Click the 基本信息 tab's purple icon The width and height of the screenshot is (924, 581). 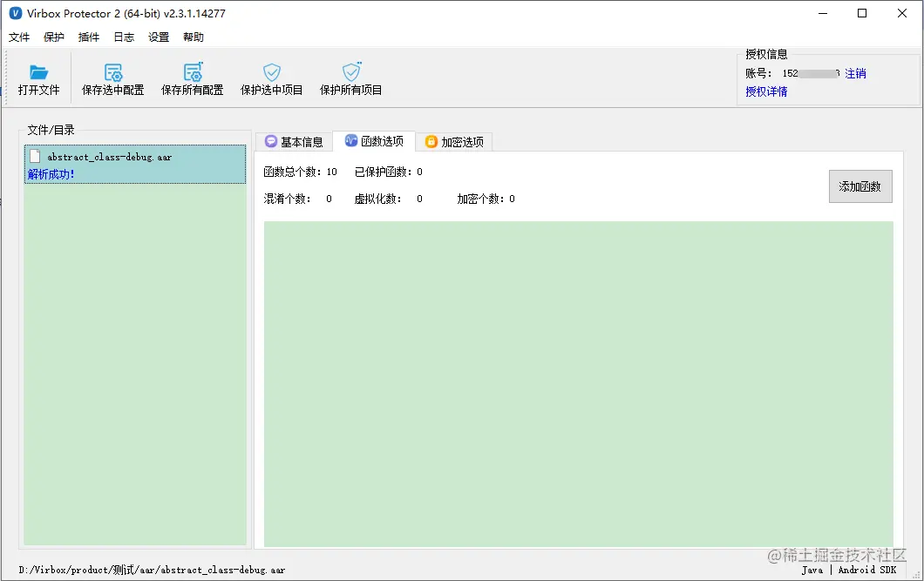click(271, 141)
